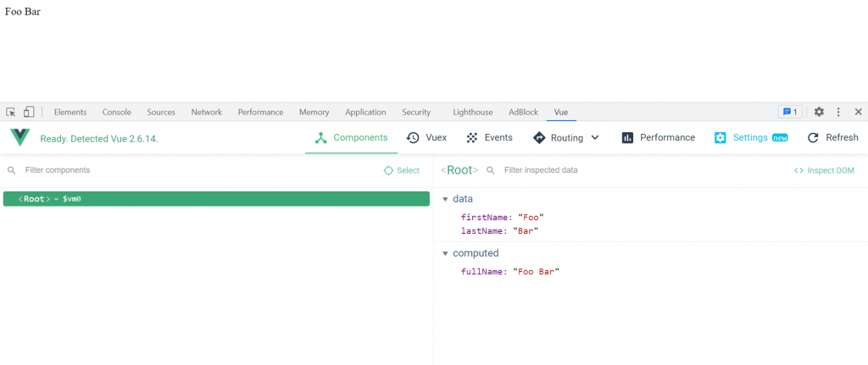Select the Vue DevTools tab
This screenshot has width=868, height=365.
561,112
